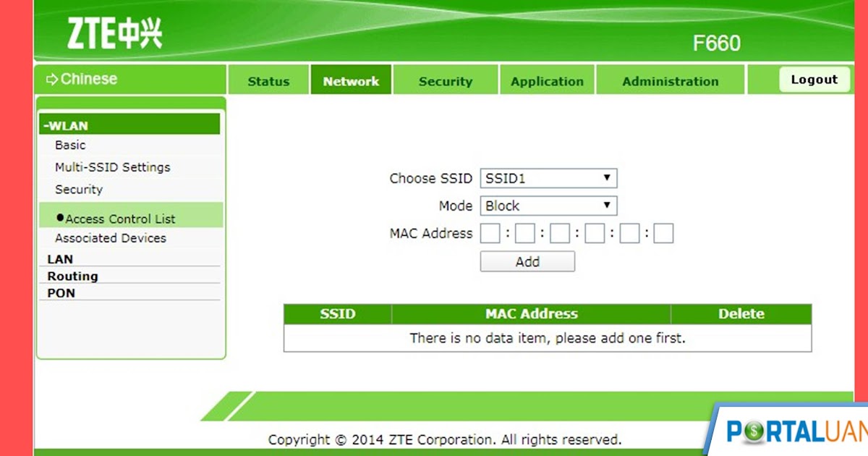Click the ZTE logo
This screenshot has width=868, height=456.
pos(114,33)
